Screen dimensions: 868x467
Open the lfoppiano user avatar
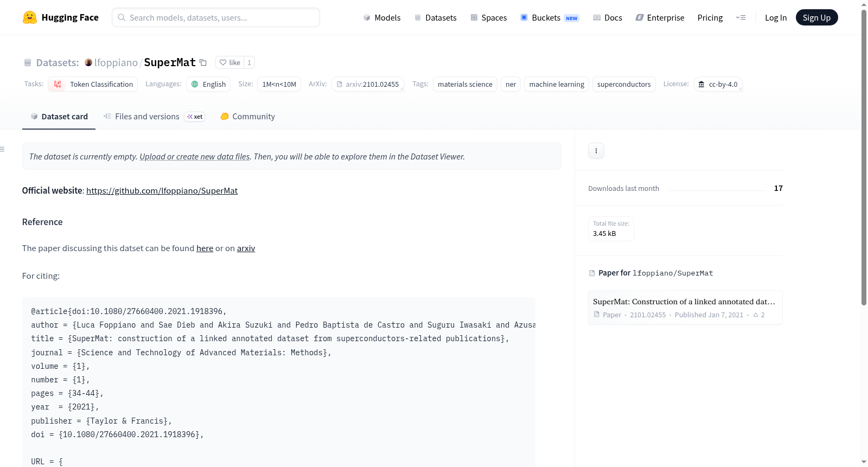[88, 62]
